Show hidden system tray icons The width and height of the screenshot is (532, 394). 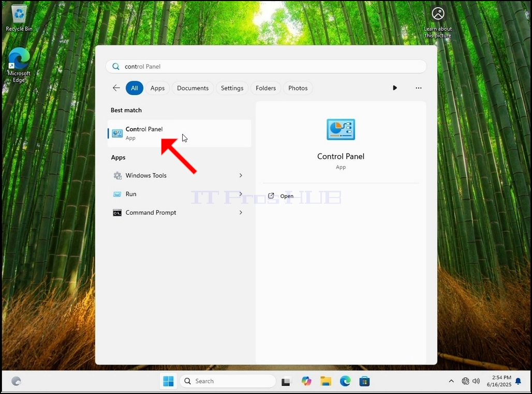coord(451,381)
